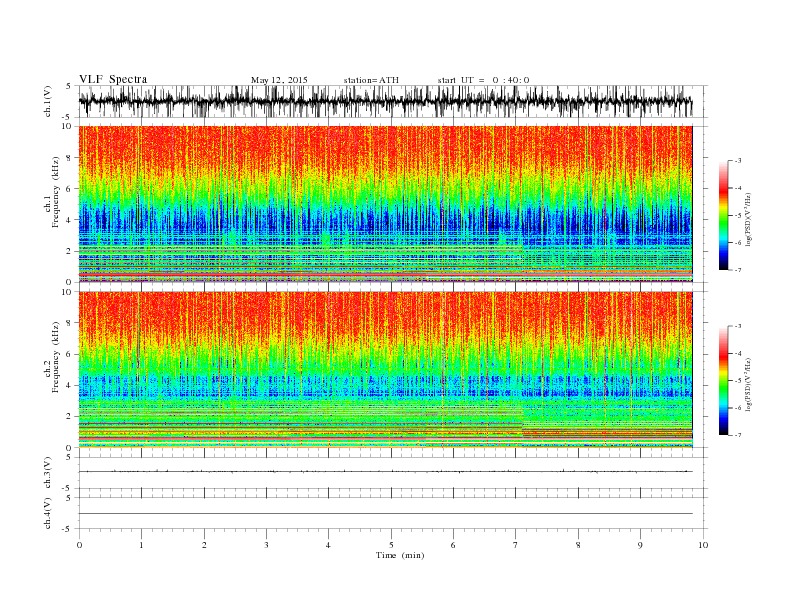Click the "station=ATH" label
Image resolution: width=792 pixels, height=612 pixels.
[x=371, y=80]
